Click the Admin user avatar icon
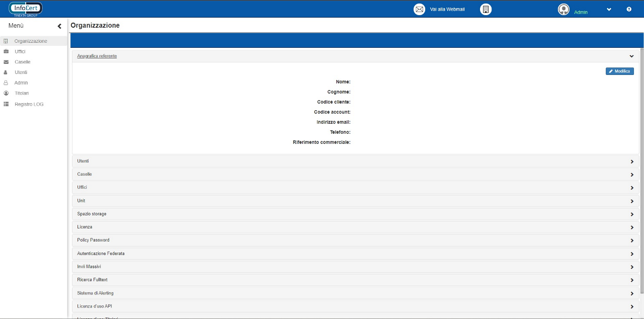This screenshot has width=644, height=319. coord(563,10)
